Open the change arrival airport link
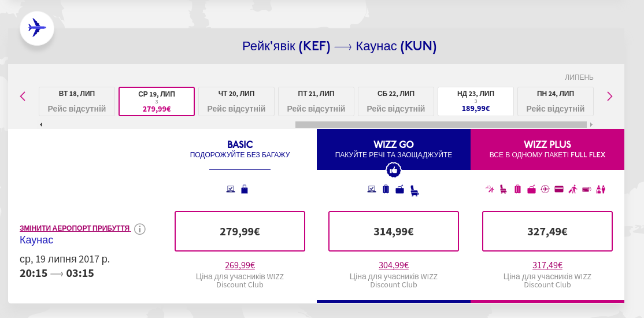The width and height of the screenshot is (644, 318). [x=75, y=228]
